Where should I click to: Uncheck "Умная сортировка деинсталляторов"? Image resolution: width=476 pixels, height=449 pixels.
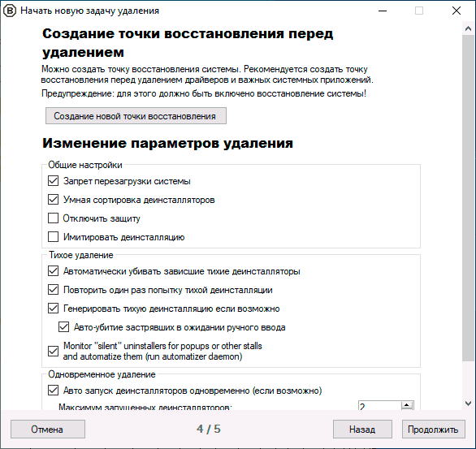[x=53, y=199]
